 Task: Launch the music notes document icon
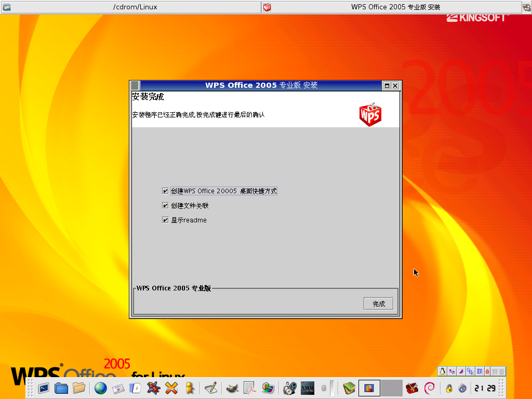(136, 388)
